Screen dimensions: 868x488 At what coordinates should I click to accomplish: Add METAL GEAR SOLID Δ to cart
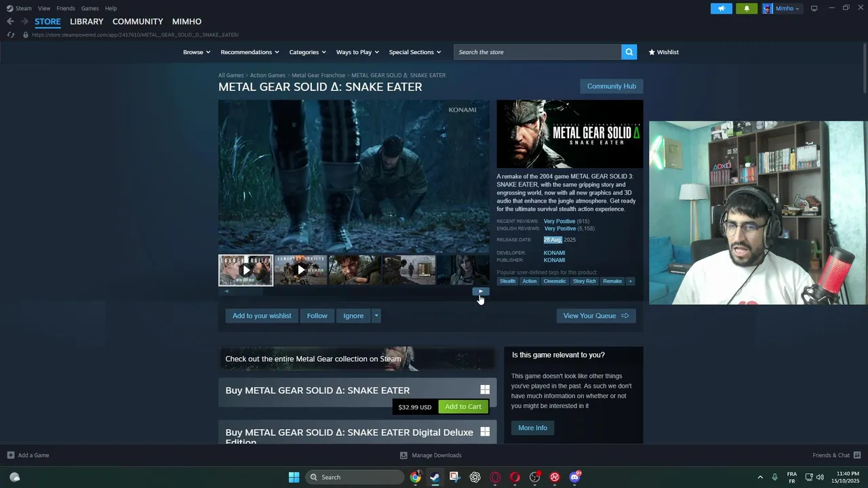click(x=463, y=407)
